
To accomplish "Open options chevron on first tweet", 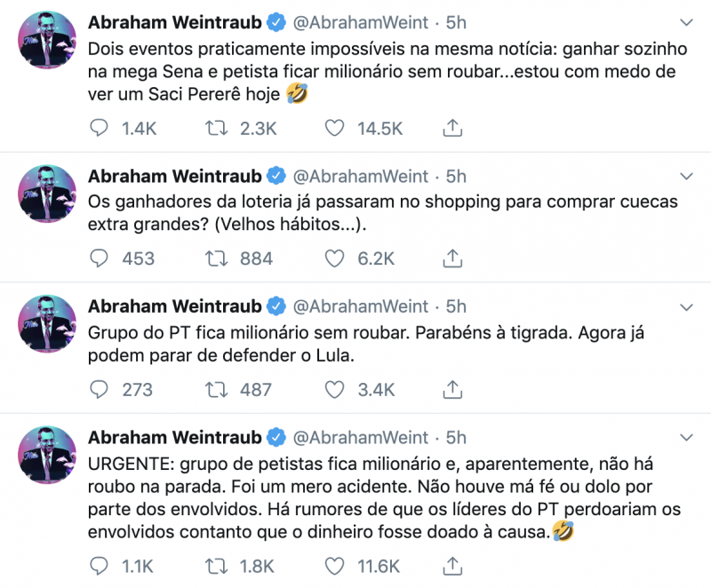I will click(x=685, y=22).
